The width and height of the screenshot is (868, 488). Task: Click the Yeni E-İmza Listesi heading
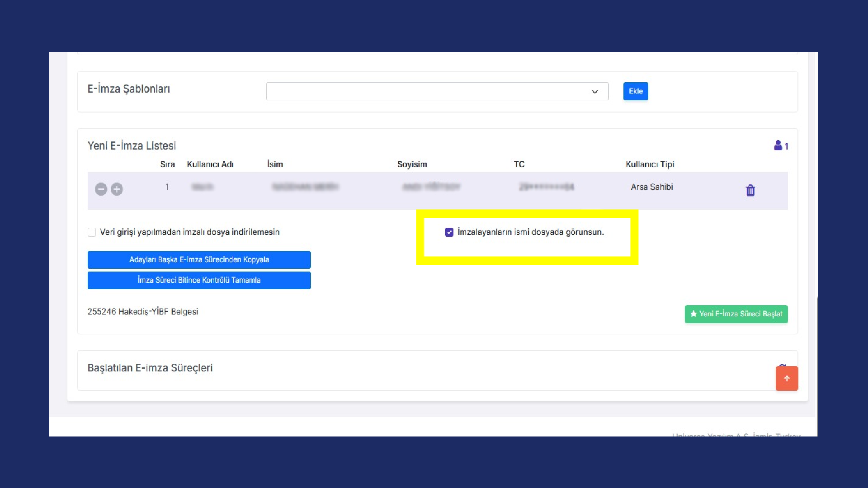[132, 146]
